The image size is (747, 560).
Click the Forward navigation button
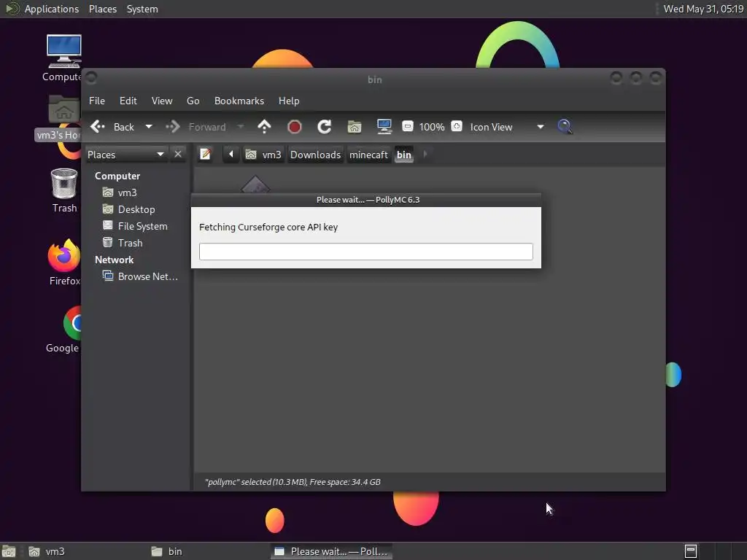196,127
